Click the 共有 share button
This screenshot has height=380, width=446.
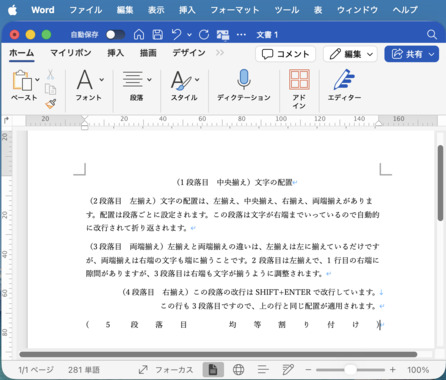coord(412,54)
